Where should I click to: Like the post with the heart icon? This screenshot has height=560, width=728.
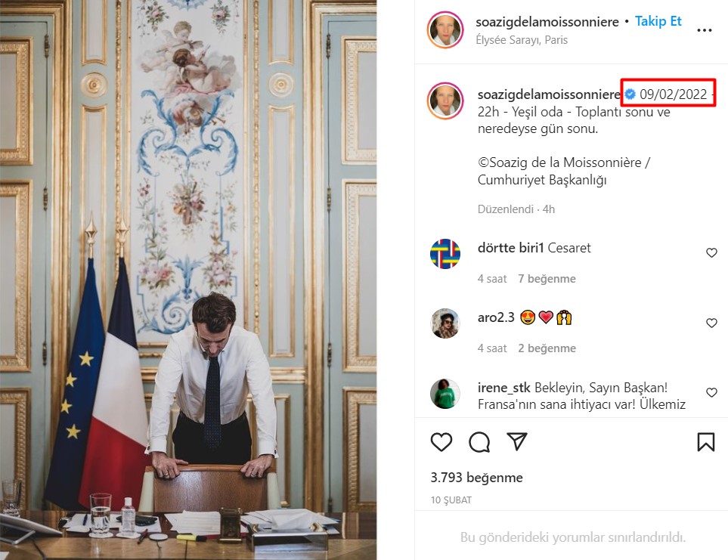(x=441, y=442)
